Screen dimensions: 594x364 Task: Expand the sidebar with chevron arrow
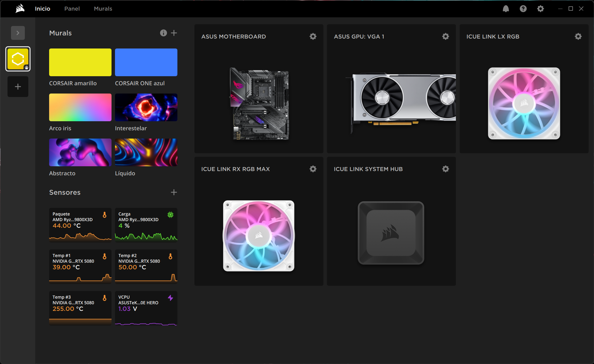18,33
